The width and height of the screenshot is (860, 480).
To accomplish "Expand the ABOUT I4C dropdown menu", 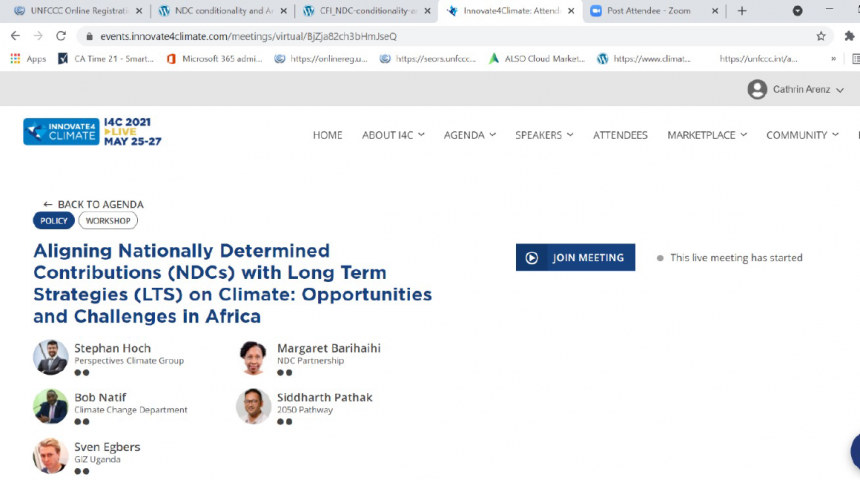I will tap(393, 135).
